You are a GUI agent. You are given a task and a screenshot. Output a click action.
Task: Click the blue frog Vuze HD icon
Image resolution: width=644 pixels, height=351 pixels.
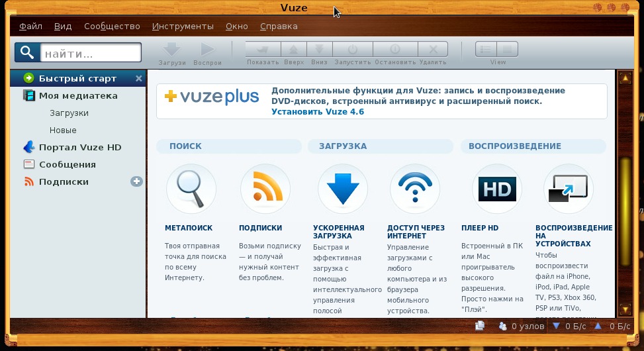click(28, 147)
